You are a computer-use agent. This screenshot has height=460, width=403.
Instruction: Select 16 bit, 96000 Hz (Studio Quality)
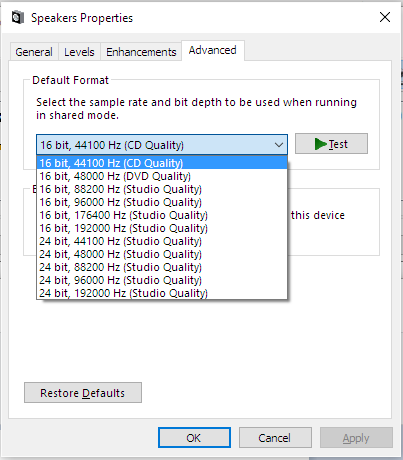(162, 202)
